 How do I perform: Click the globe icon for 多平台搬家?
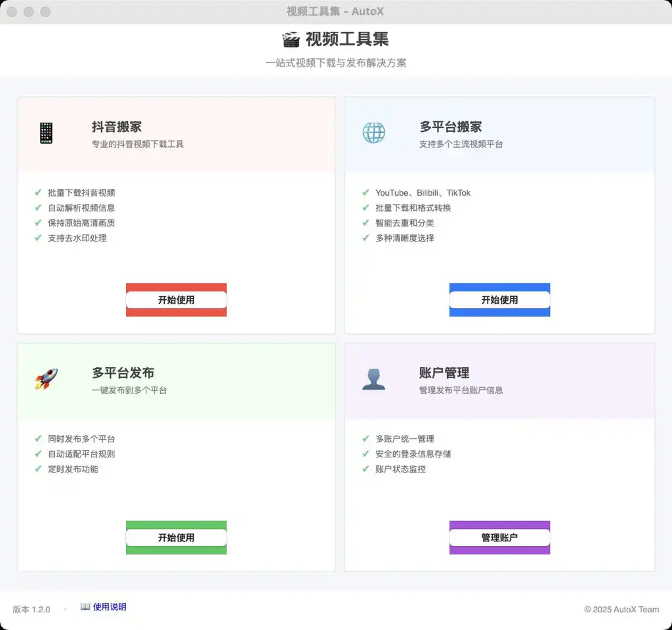[373, 133]
